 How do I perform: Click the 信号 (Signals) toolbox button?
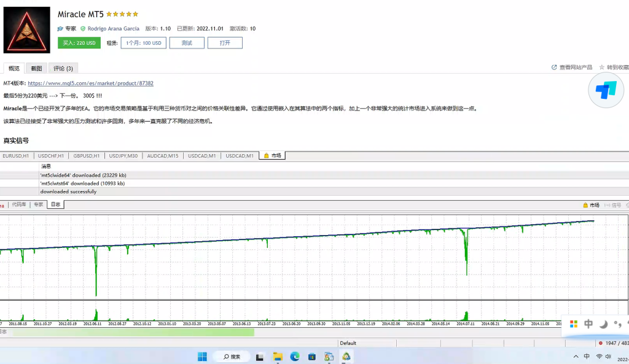(613, 205)
